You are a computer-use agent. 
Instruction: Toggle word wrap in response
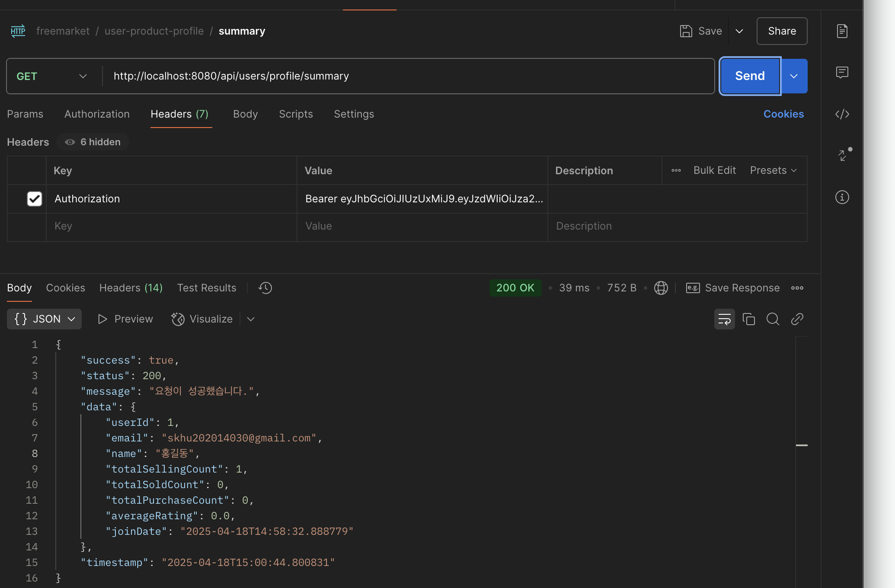(x=724, y=319)
